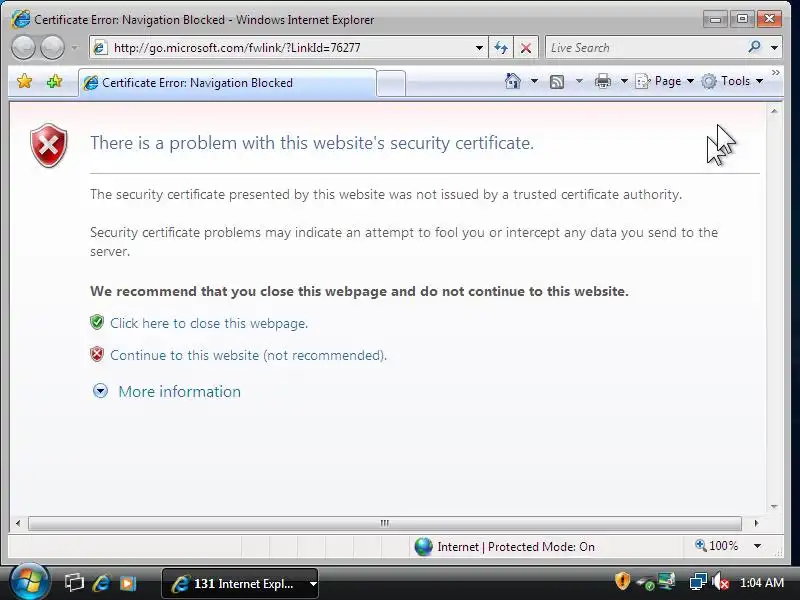Screen dimensions: 800x600
Task: Click the vertical scrollbar up arrow
Action: (x=774, y=111)
